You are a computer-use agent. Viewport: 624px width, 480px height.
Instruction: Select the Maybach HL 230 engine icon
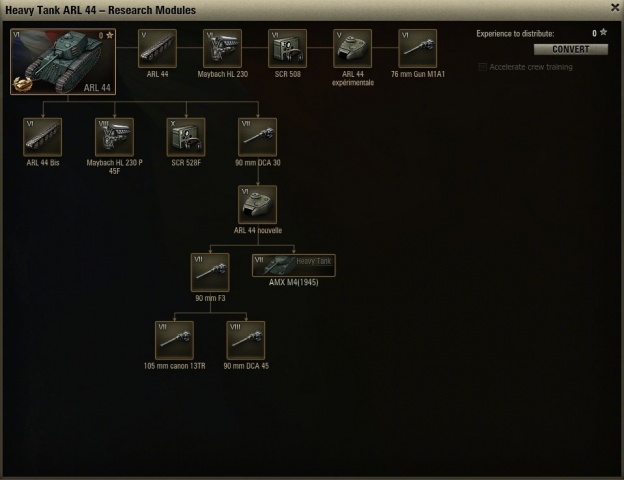click(222, 48)
